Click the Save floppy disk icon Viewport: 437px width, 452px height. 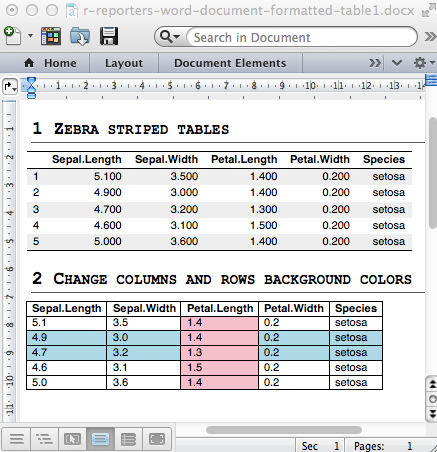(x=109, y=36)
